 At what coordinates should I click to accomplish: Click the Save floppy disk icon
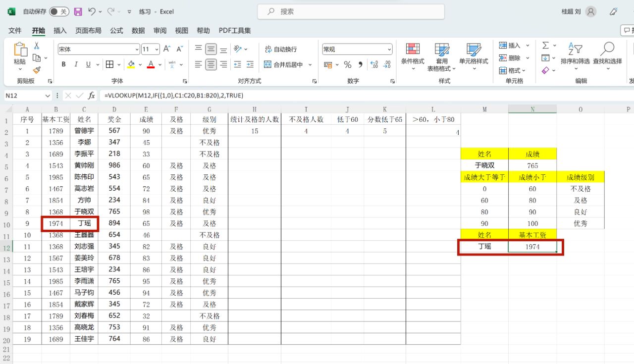pyautogui.click(x=78, y=11)
